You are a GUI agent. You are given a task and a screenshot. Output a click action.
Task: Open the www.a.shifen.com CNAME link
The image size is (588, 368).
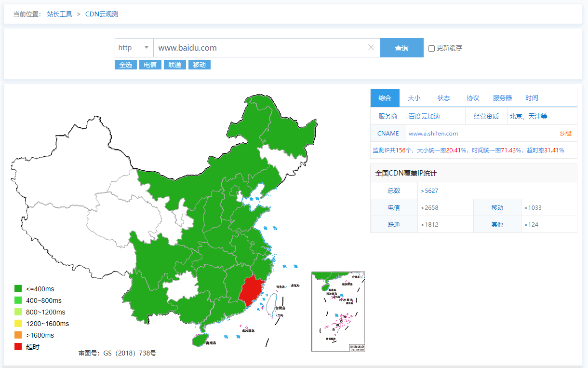coord(433,134)
